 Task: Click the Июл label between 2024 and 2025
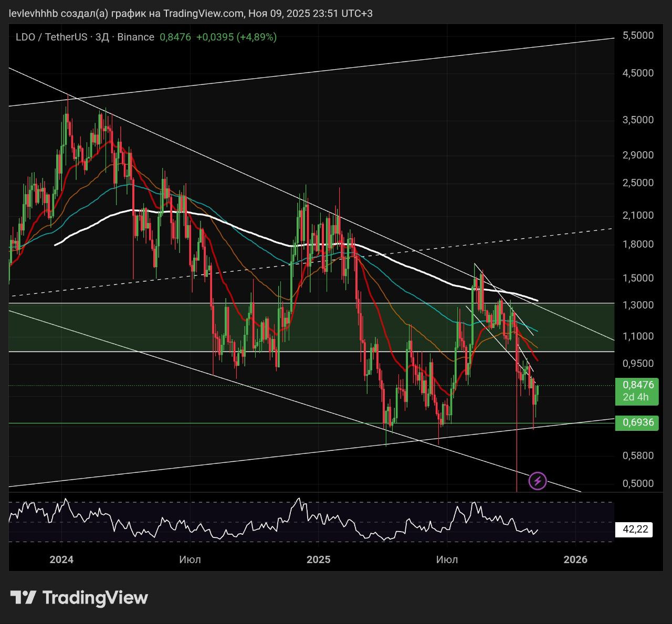[x=190, y=559]
